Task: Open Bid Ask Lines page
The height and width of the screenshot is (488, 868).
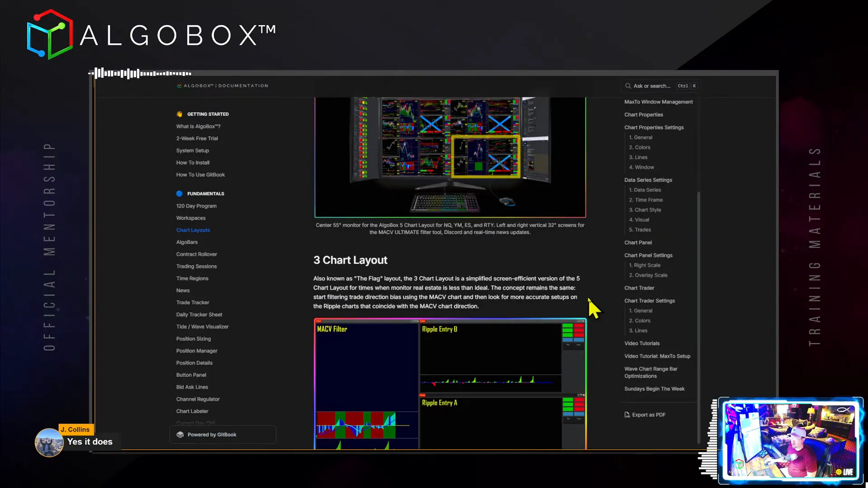Action: point(192,387)
